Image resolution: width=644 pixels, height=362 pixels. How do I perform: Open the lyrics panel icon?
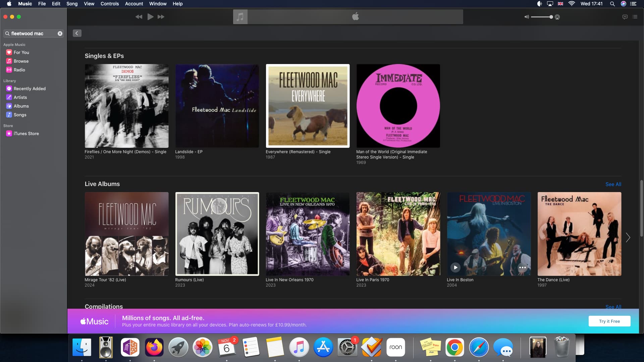click(625, 17)
